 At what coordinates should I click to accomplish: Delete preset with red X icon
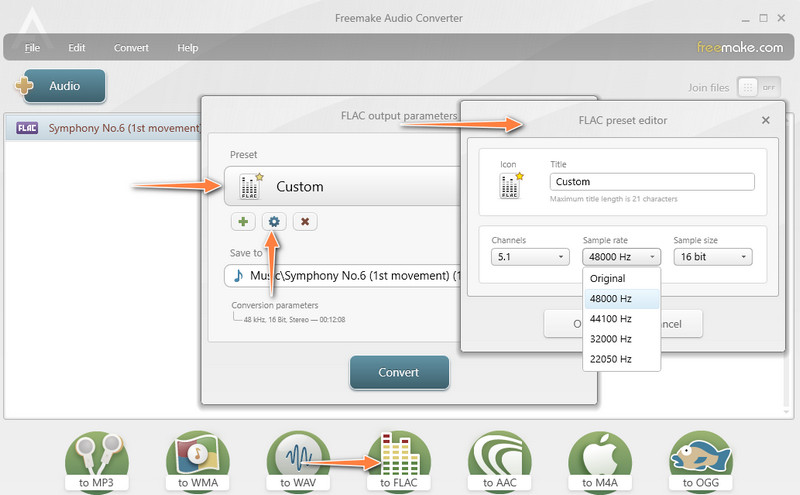305,221
